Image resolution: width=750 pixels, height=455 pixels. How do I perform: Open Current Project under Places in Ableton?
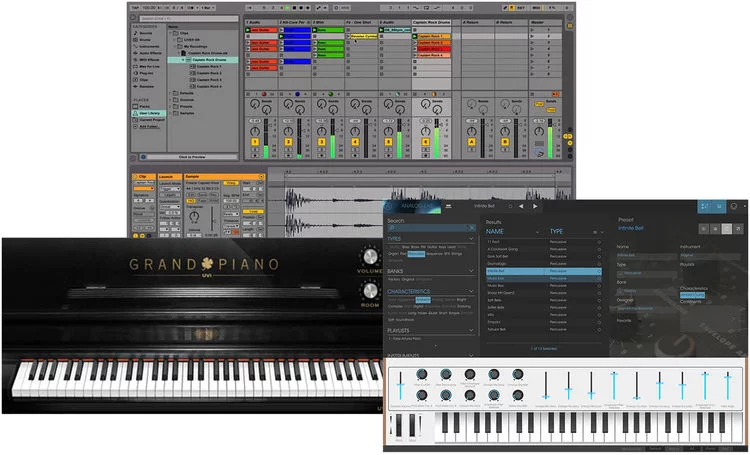[x=149, y=120]
